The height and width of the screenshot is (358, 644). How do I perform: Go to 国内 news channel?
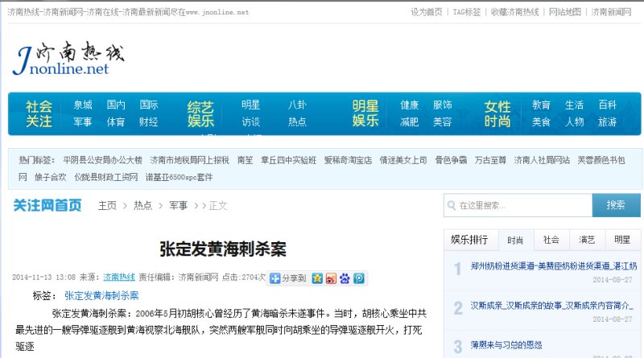[116, 105]
